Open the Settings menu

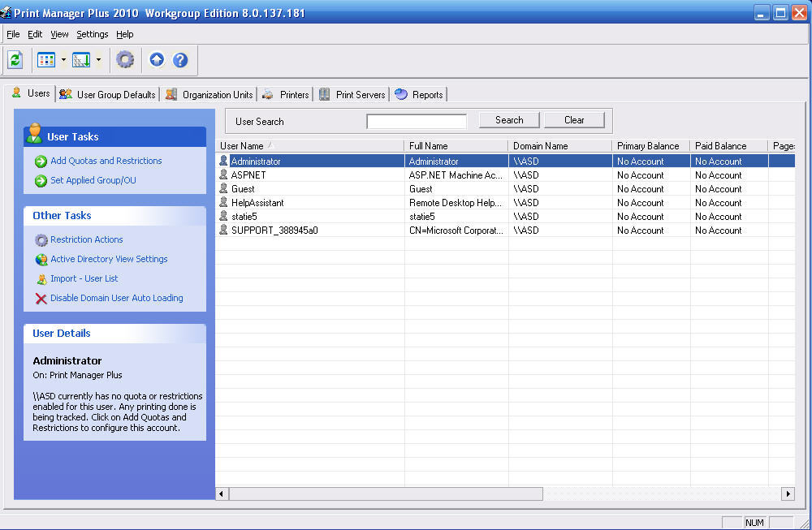pyautogui.click(x=92, y=34)
